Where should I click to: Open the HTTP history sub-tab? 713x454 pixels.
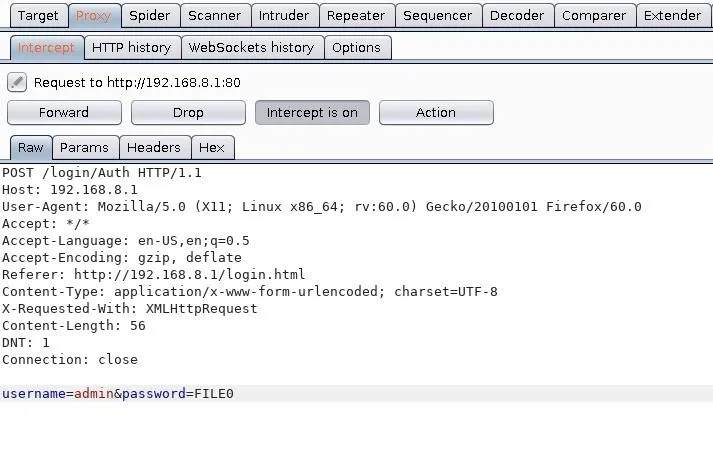tap(132, 48)
